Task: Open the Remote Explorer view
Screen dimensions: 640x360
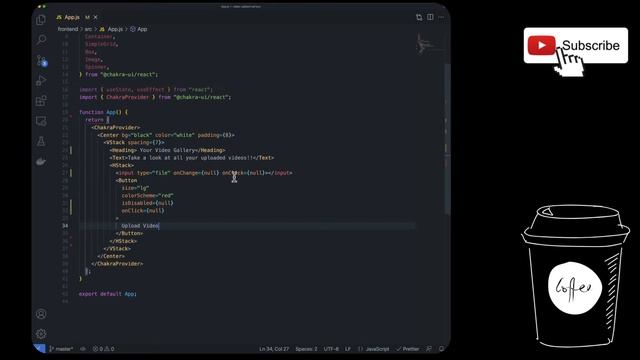Action: pos(41,121)
